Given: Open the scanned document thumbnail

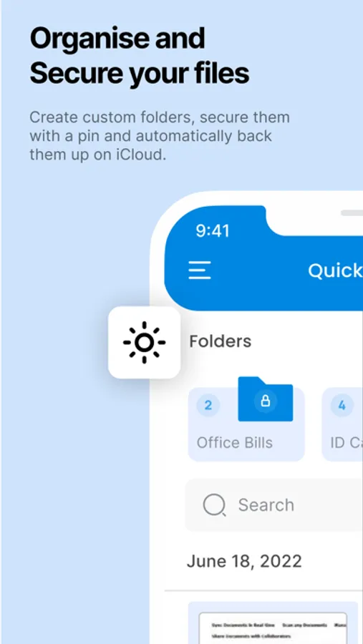Looking at the screenshot, I should pyautogui.click(x=276, y=623).
